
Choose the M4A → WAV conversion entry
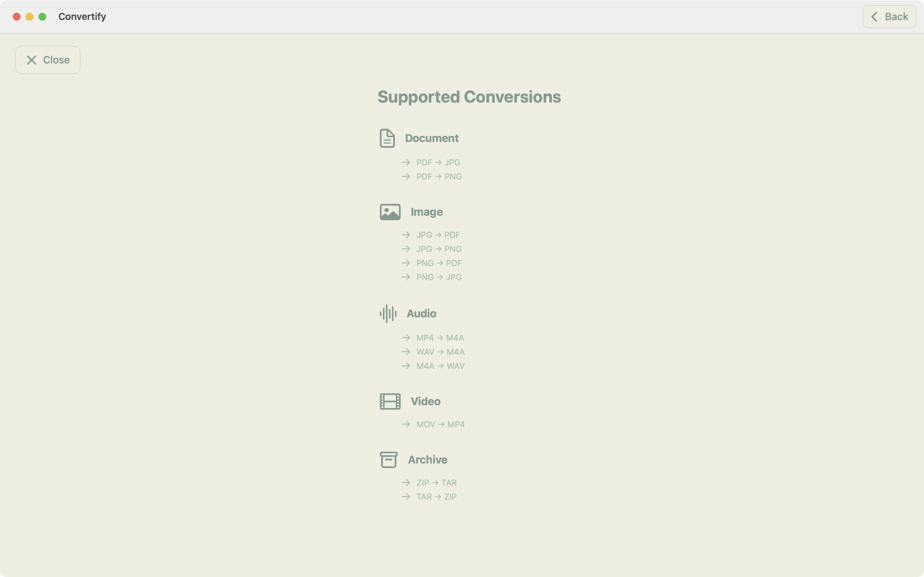click(440, 366)
